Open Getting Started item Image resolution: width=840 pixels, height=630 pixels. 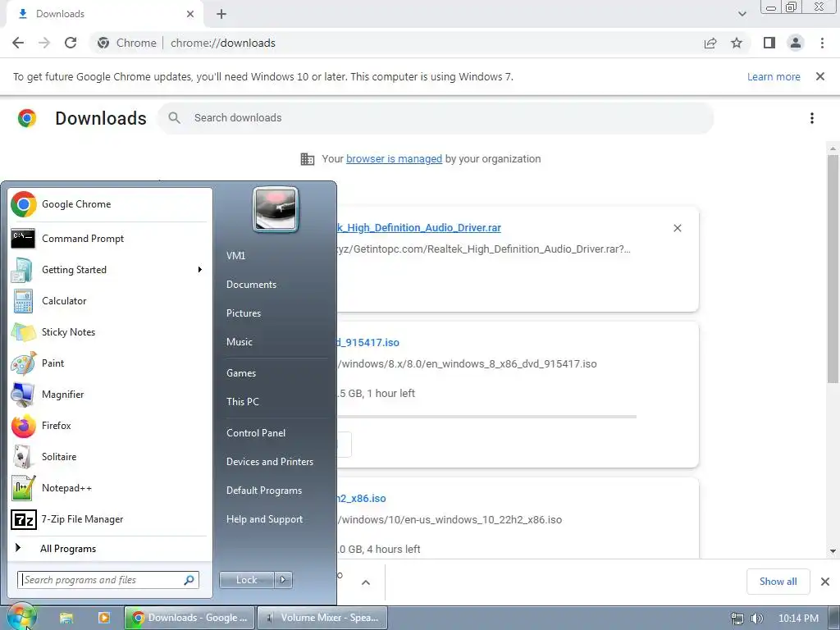click(109, 269)
